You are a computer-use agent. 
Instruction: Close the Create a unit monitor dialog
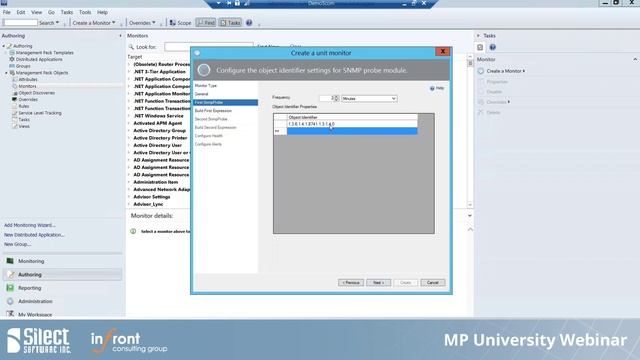pyautogui.click(x=442, y=51)
